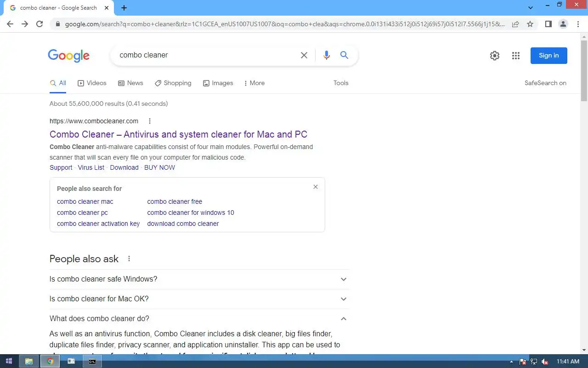Click the https://www.combocleaner.com URL text
The height and width of the screenshot is (368, 588).
94,121
